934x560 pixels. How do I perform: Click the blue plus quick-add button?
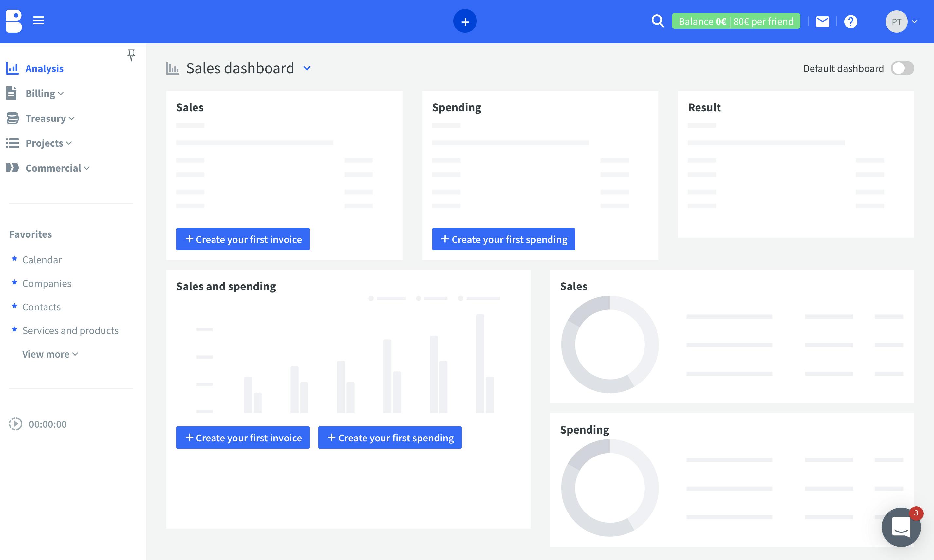pyautogui.click(x=465, y=22)
